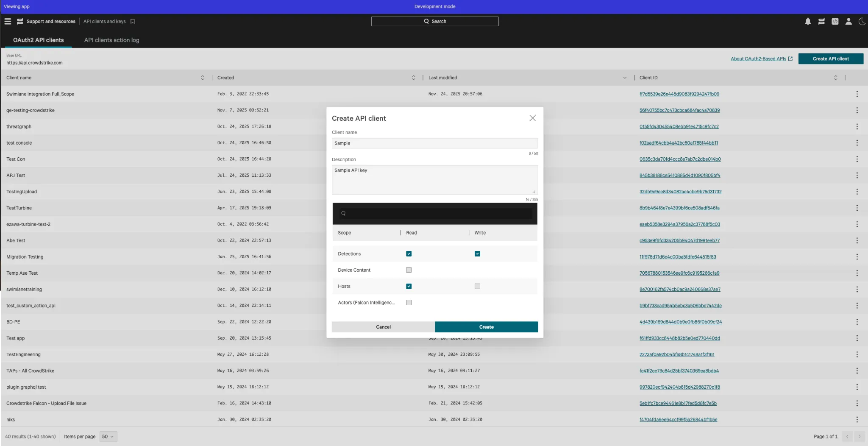Click the magnifier icon in scope search

pyautogui.click(x=343, y=214)
